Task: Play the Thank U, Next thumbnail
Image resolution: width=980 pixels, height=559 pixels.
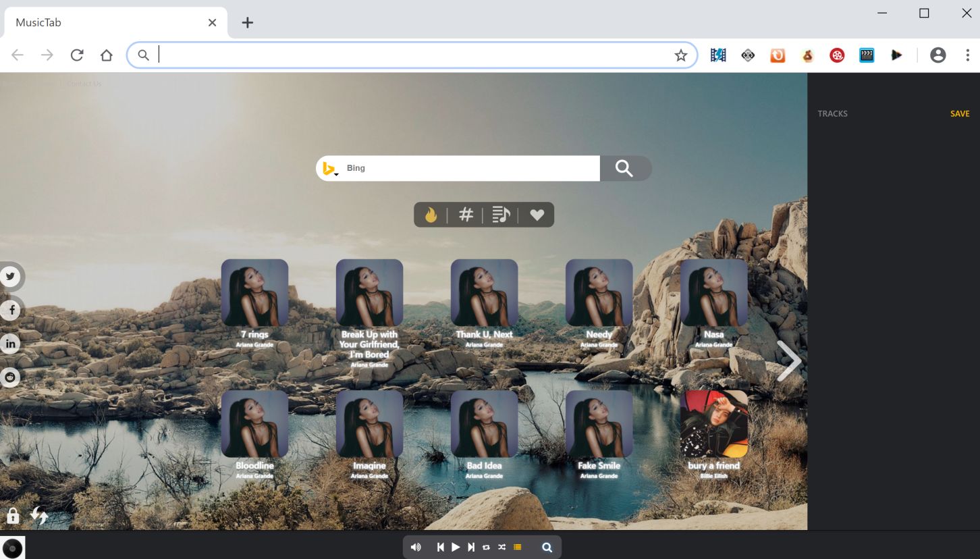Action: click(484, 292)
